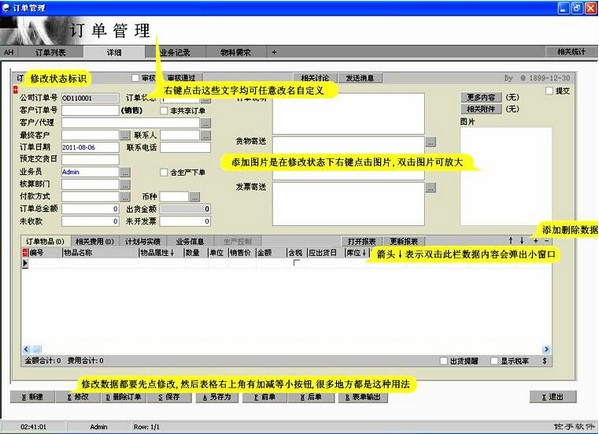Click the plus icon to add grid row
599x434 pixels.
pos(536,241)
